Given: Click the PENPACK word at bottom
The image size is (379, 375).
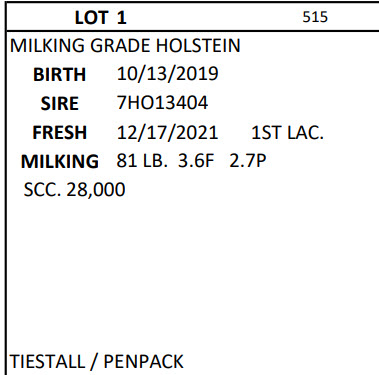Looking at the screenshot, I should 143,362.
